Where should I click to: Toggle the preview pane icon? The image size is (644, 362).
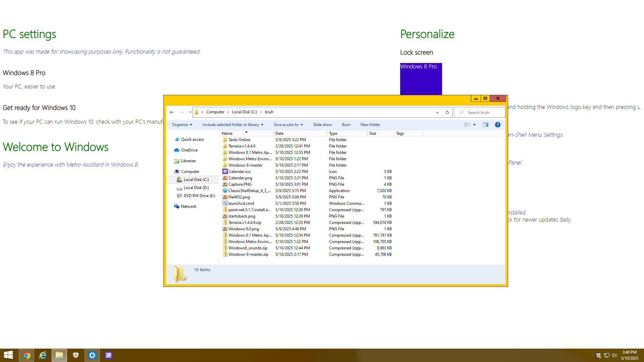(485, 125)
